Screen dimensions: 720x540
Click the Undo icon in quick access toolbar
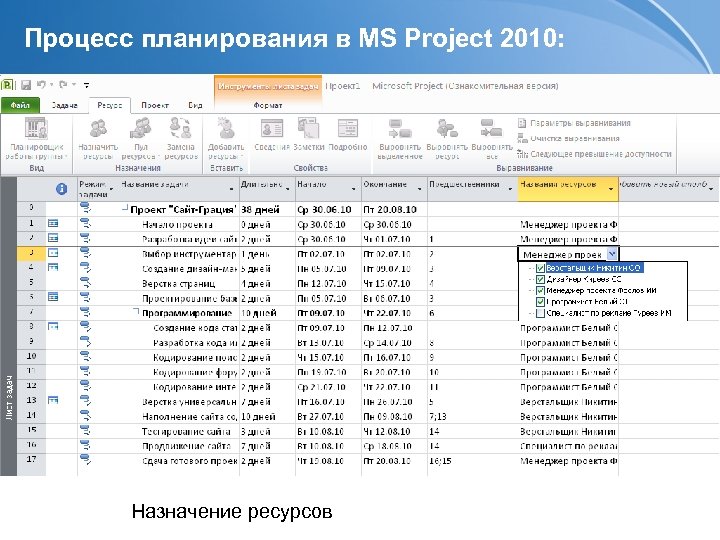click(41, 84)
